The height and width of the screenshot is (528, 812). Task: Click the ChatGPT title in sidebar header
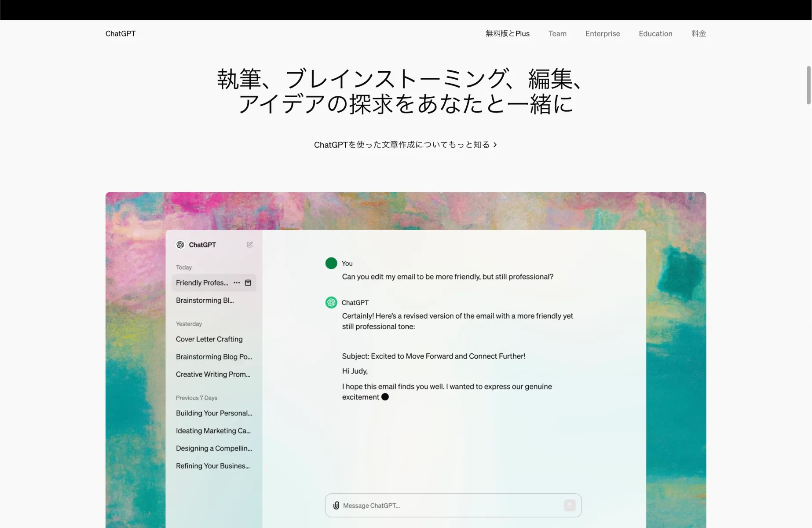click(202, 245)
